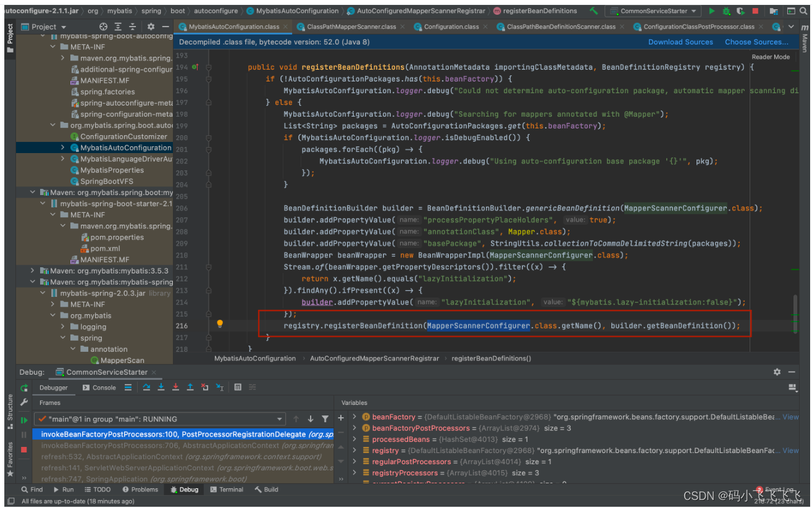
Task: Click the Step Over debugger icon
Action: click(146, 388)
